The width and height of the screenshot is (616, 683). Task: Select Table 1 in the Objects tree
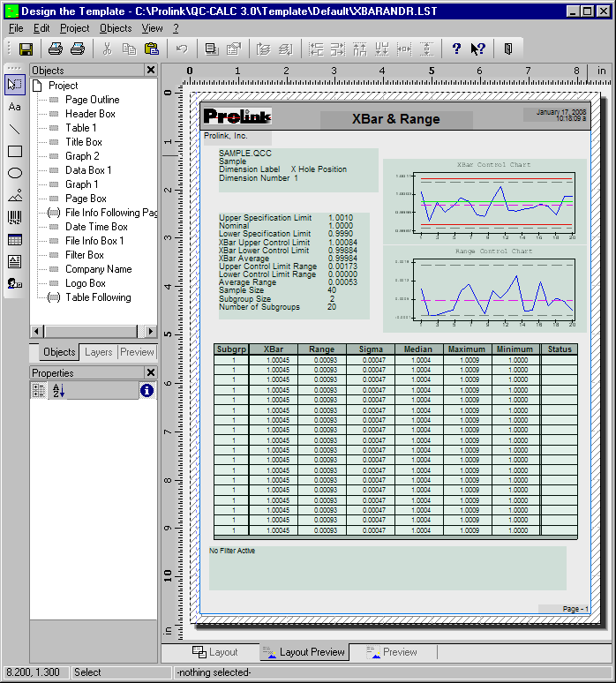[x=80, y=128]
